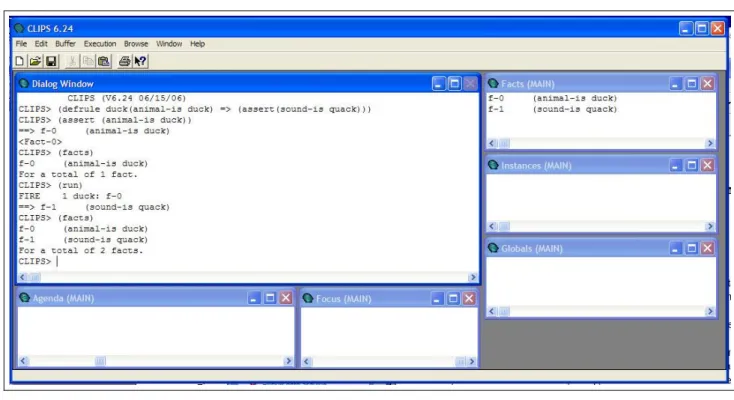Open the Buffer menu

[x=65, y=44]
